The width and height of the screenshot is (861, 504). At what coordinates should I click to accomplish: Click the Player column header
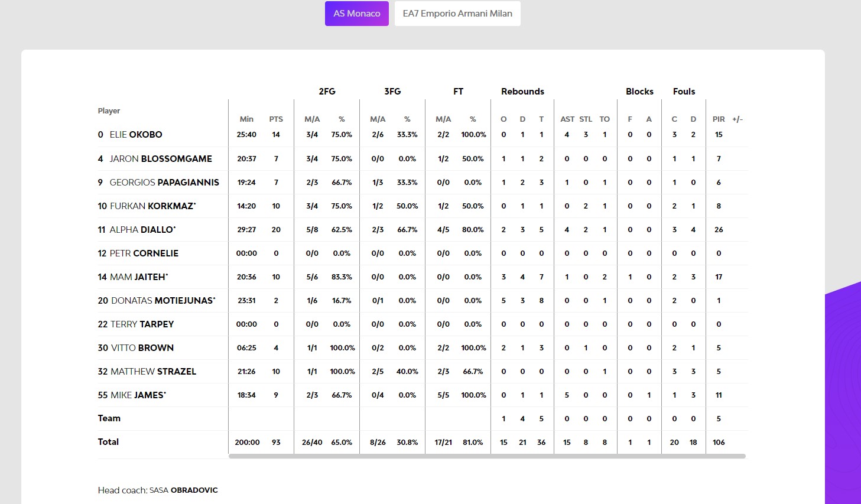click(109, 111)
